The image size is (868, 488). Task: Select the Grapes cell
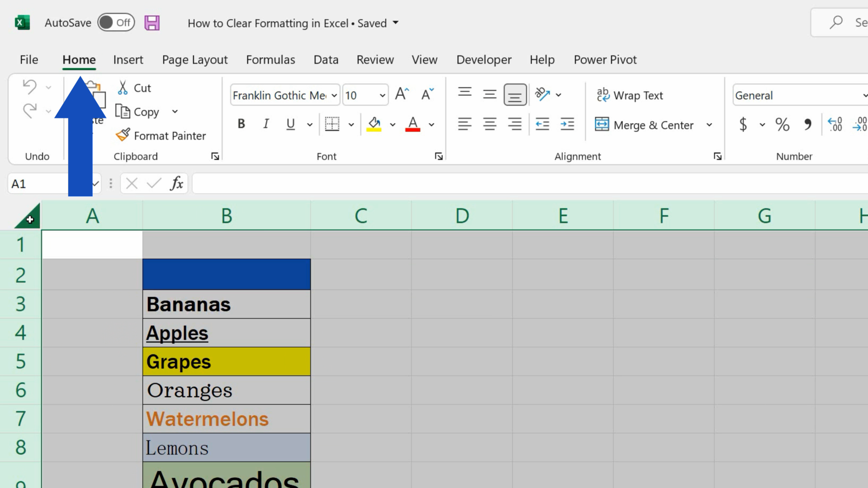(226, 361)
